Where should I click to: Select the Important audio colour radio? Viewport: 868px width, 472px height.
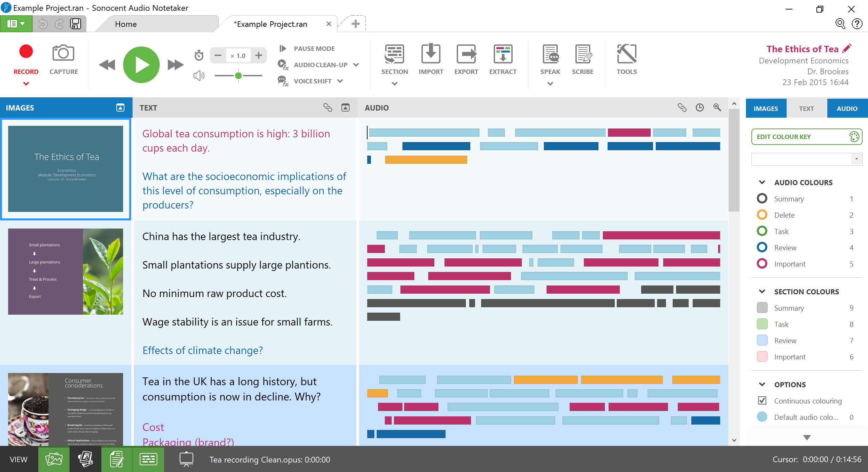click(762, 263)
